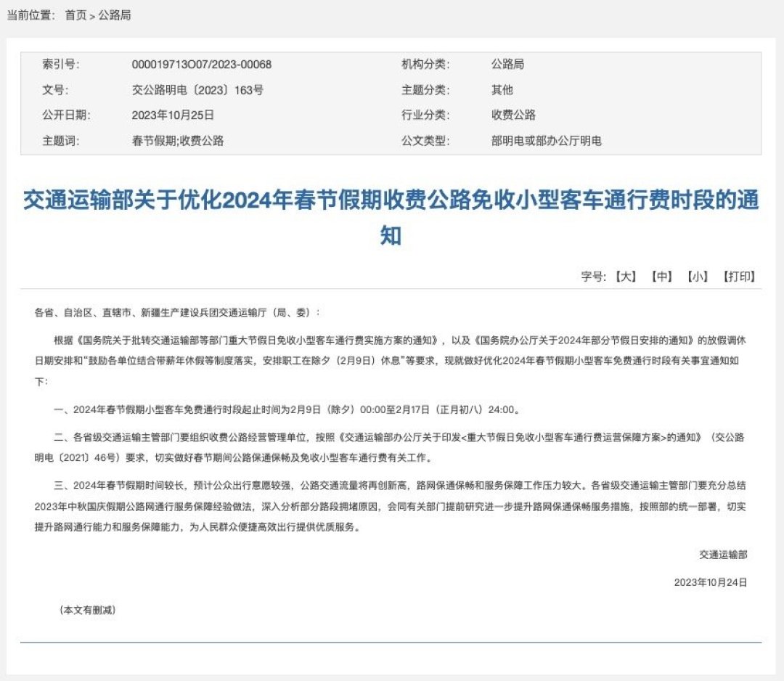Select 公文类型 value 部明电或部办公厅明电
784x681 pixels.
coord(547,141)
